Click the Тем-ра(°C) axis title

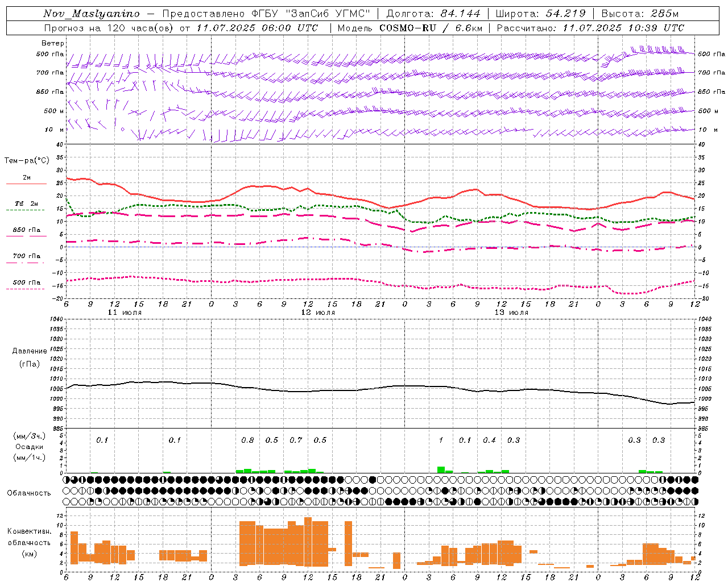click(x=27, y=161)
